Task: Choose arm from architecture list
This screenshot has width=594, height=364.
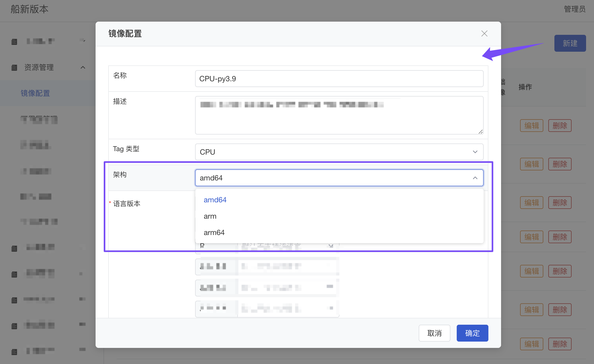Action: pyautogui.click(x=210, y=216)
